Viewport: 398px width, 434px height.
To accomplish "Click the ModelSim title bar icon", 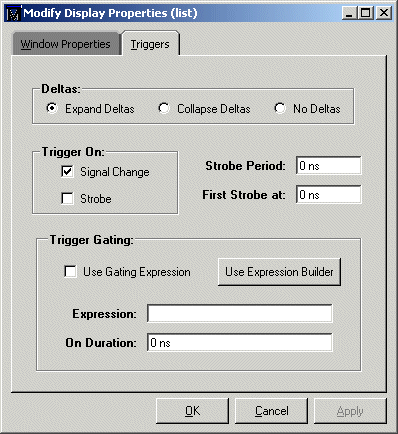I will 14,13.
